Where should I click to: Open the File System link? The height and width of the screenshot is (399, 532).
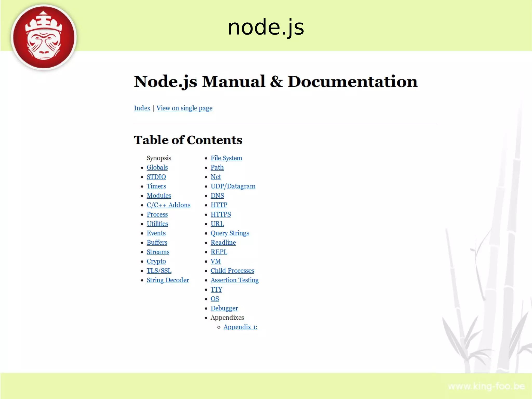click(226, 158)
